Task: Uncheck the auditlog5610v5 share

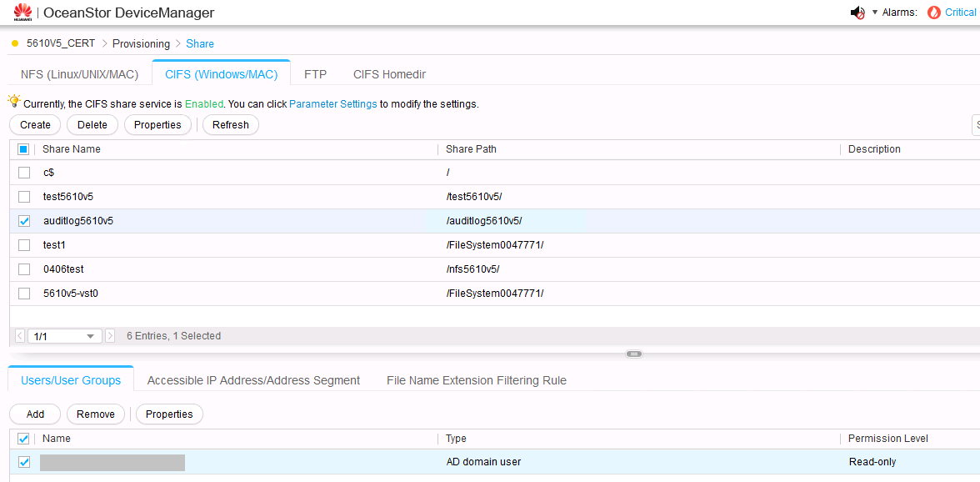Action: 22,220
